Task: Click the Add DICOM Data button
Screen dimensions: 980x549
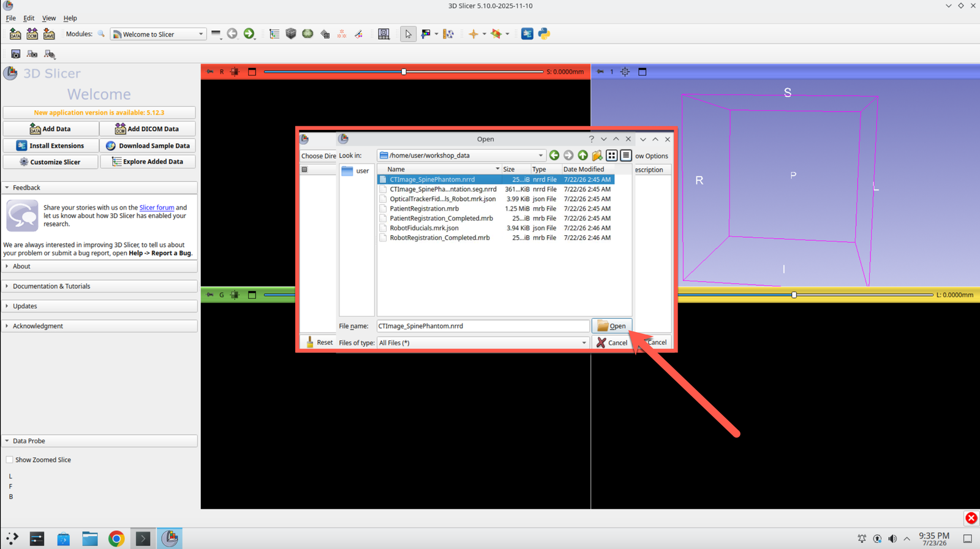Action: click(x=148, y=129)
